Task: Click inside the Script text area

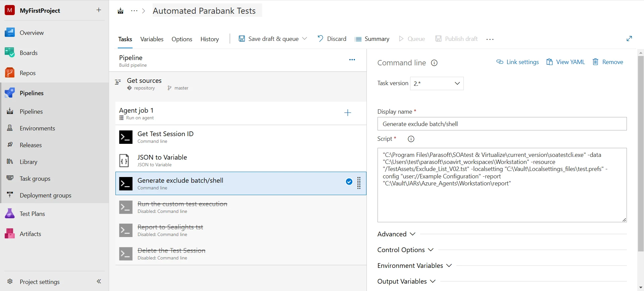Action: point(502,185)
